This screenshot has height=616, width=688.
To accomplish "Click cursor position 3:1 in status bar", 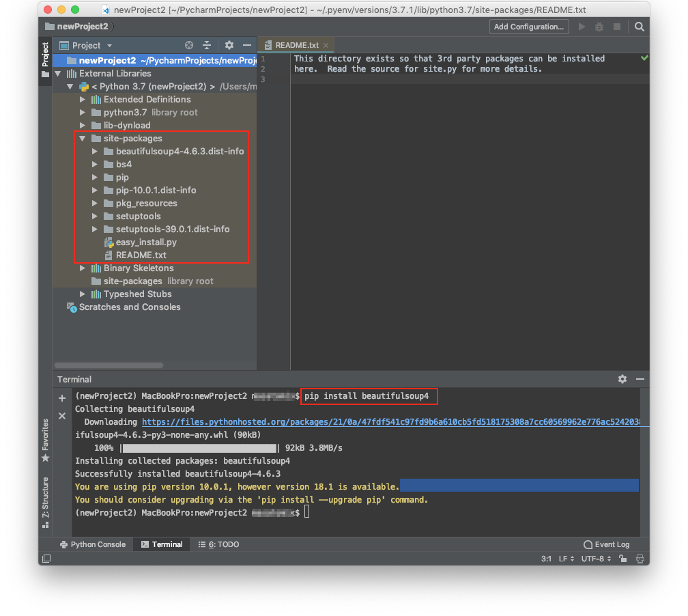I will click(546, 559).
